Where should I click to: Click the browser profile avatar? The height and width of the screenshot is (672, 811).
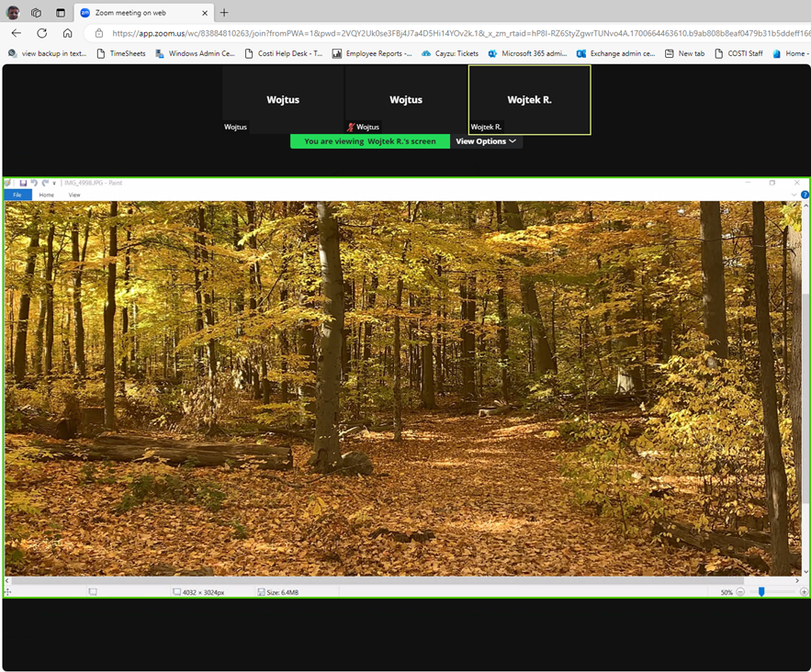point(13,13)
